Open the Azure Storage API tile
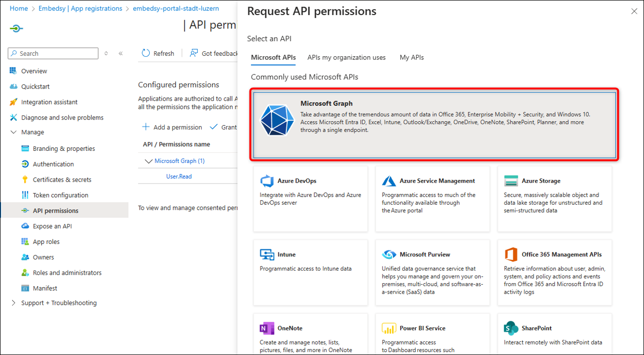The image size is (644, 355). [x=555, y=199]
